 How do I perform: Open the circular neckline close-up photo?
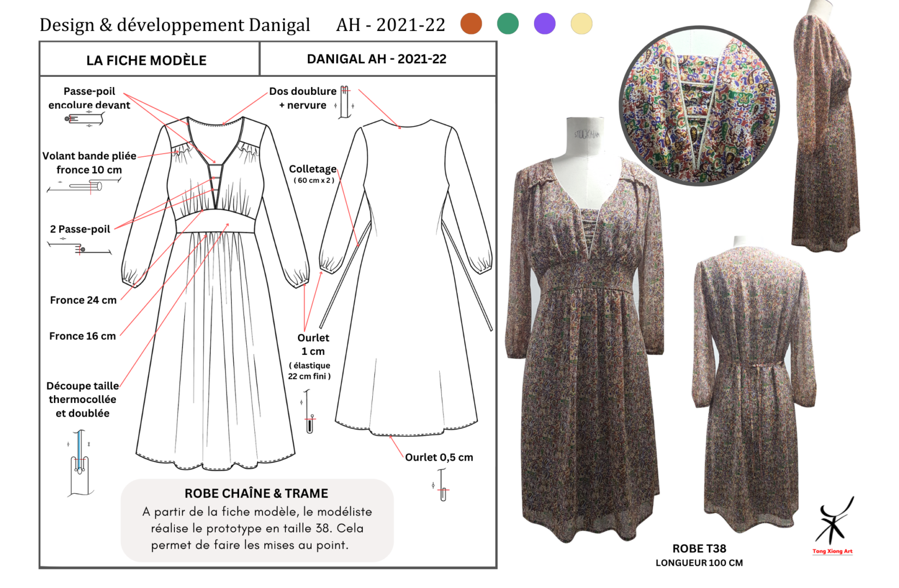point(700,106)
